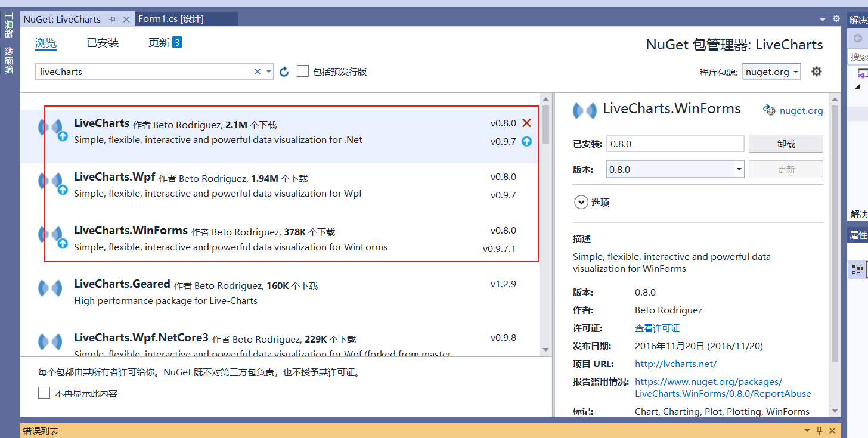This screenshot has height=438, width=868.
Task: Click the project node icon in solution explorer
Action: pos(863,73)
